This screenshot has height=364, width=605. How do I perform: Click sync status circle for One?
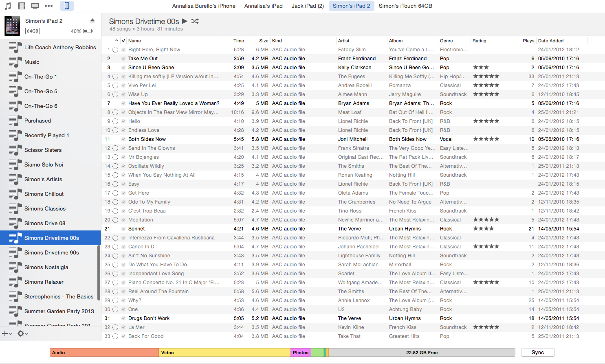point(115,309)
